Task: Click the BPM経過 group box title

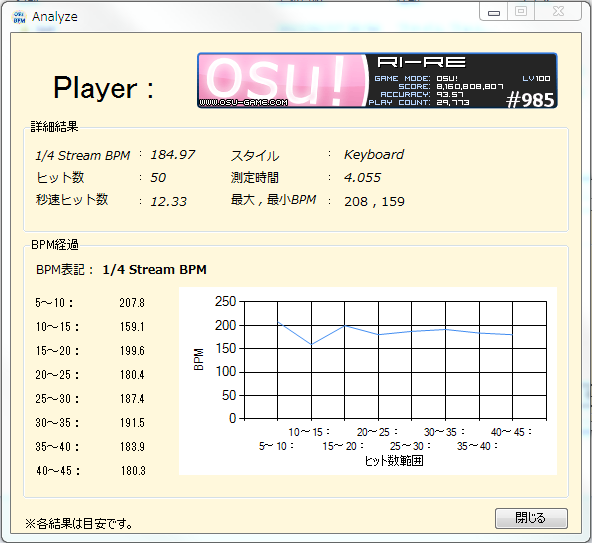Action: click(55, 245)
